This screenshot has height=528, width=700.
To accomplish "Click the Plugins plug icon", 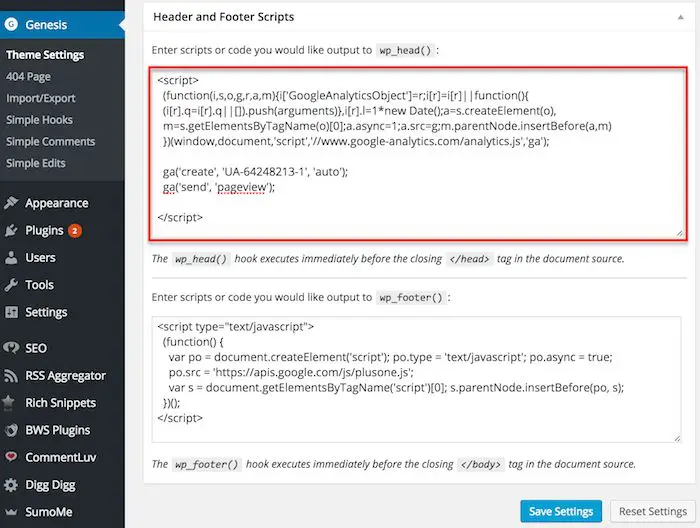I will pos(11,230).
